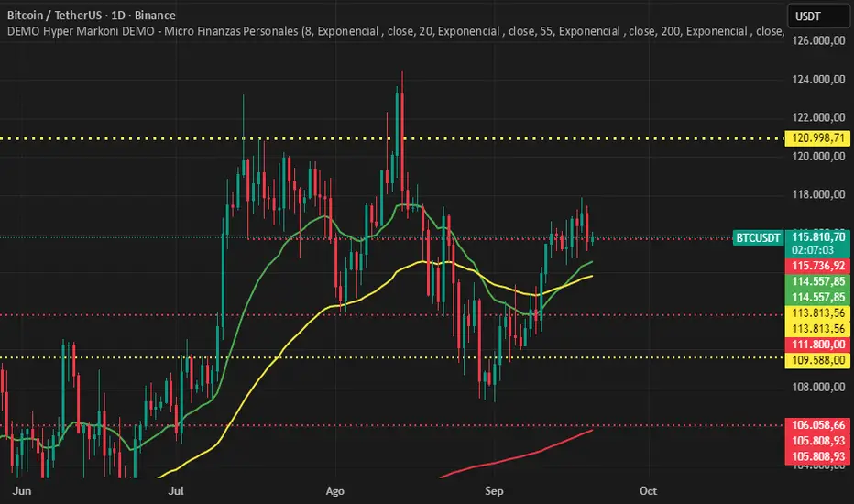Click the Ago label on time axis
854x504 pixels.
click(335, 491)
